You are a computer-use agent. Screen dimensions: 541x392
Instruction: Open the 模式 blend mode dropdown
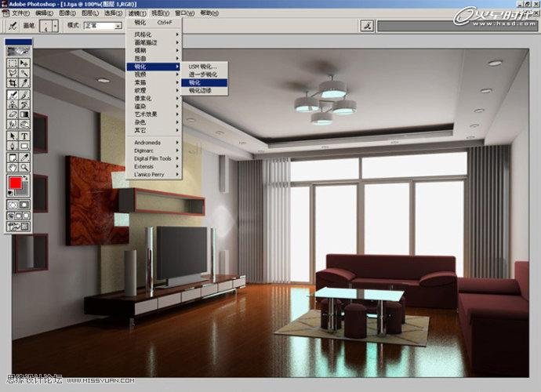point(104,26)
